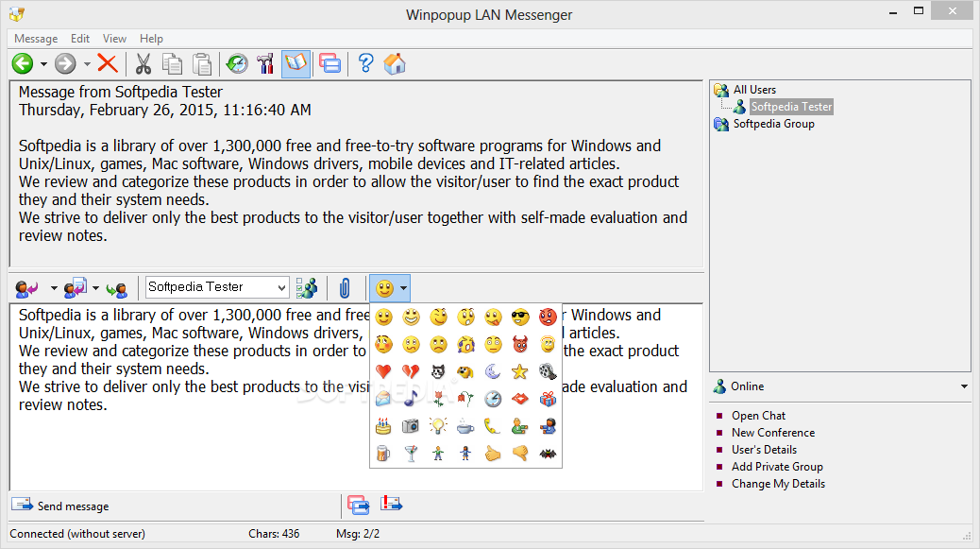980x549 pixels.
Task: Open the back arrow history dropdown
Action: [x=43, y=63]
